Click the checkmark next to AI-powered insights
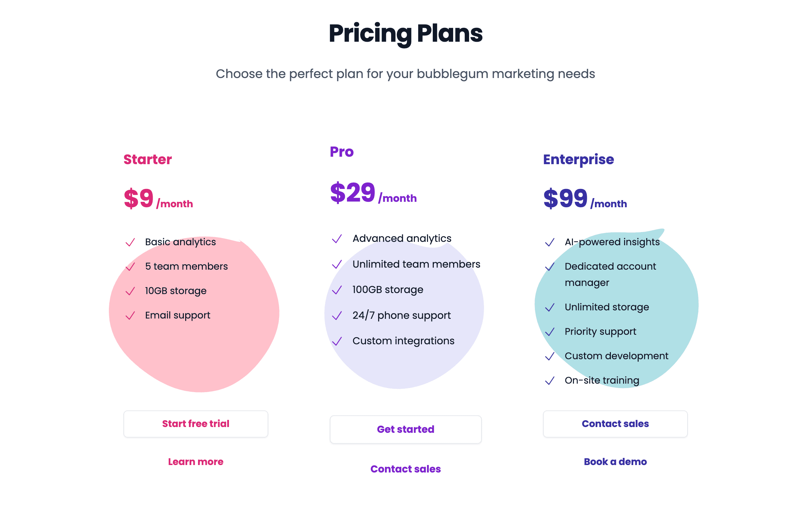Image resolution: width=812 pixels, height=521 pixels. (549, 243)
